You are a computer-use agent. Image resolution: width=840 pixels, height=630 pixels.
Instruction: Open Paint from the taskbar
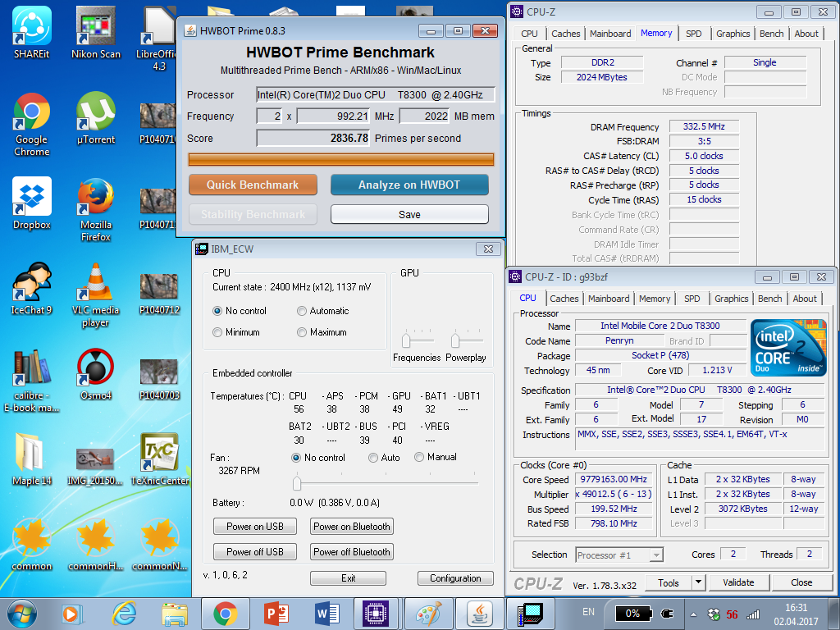click(428, 614)
